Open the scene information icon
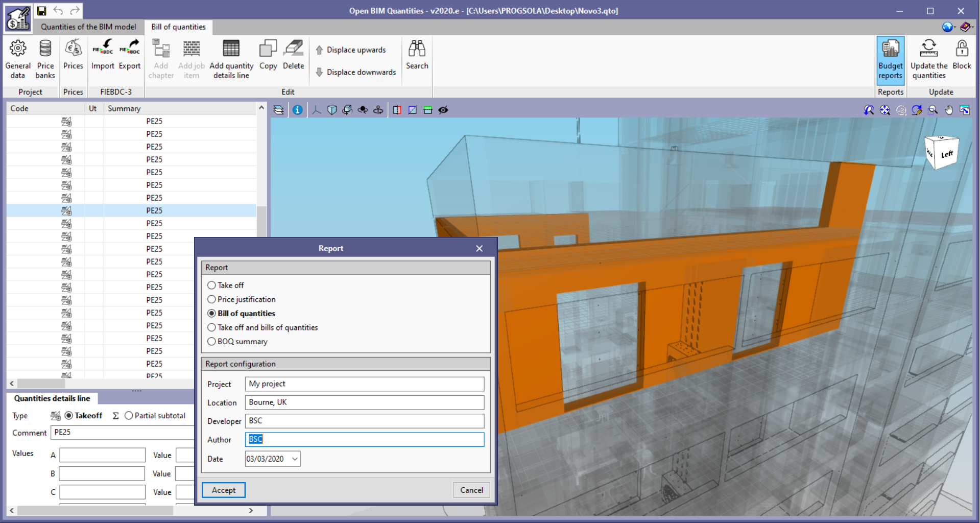This screenshot has width=980, height=523. coord(298,110)
